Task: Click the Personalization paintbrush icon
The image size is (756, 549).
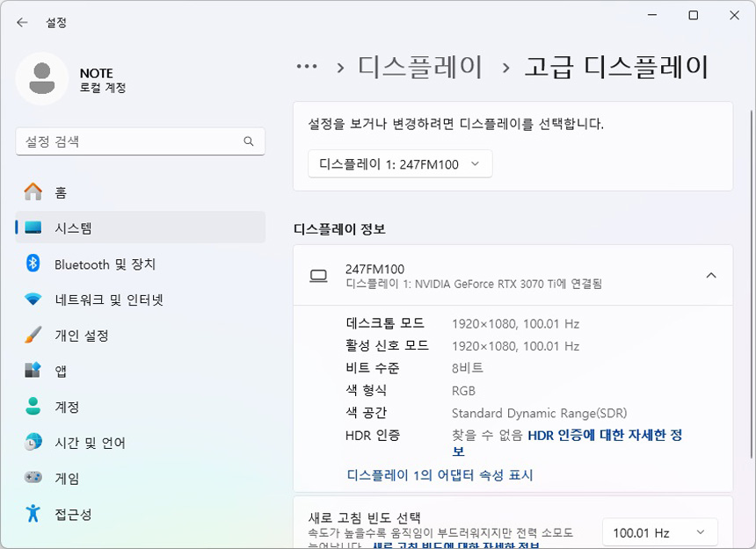Action: tap(33, 336)
